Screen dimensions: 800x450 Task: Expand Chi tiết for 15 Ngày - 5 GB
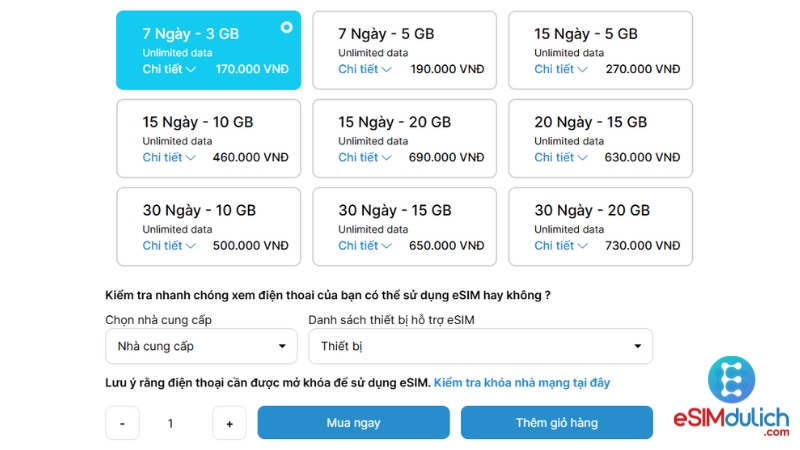561,69
